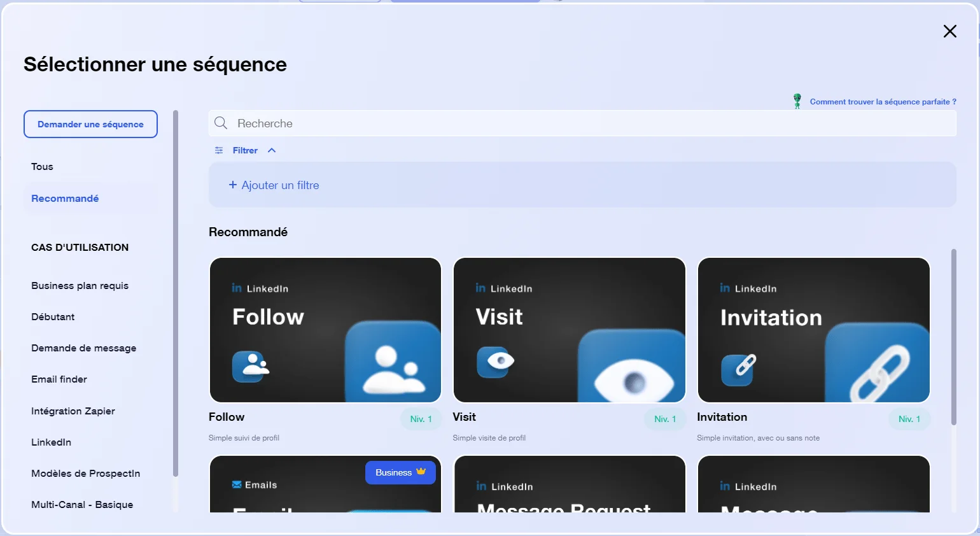Select the Visit sequence card
980x536 pixels.
[570, 330]
